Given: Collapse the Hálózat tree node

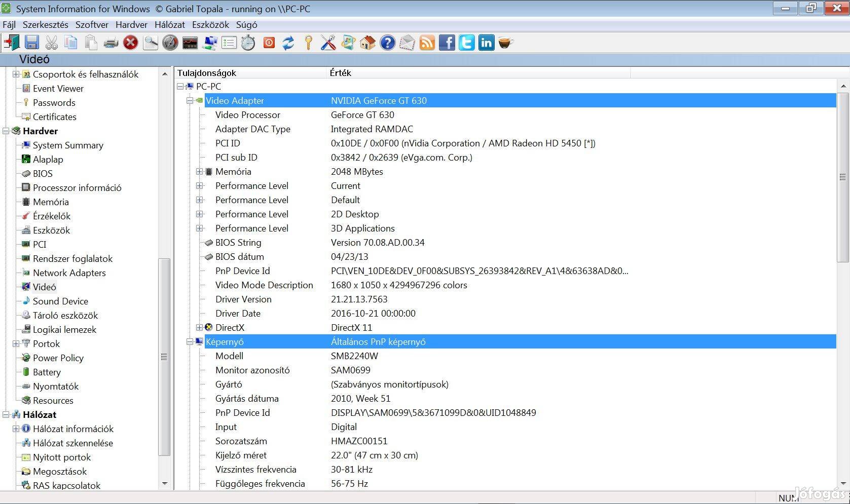Looking at the screenshot, I should pyautogui.click(x=6, y=414).
